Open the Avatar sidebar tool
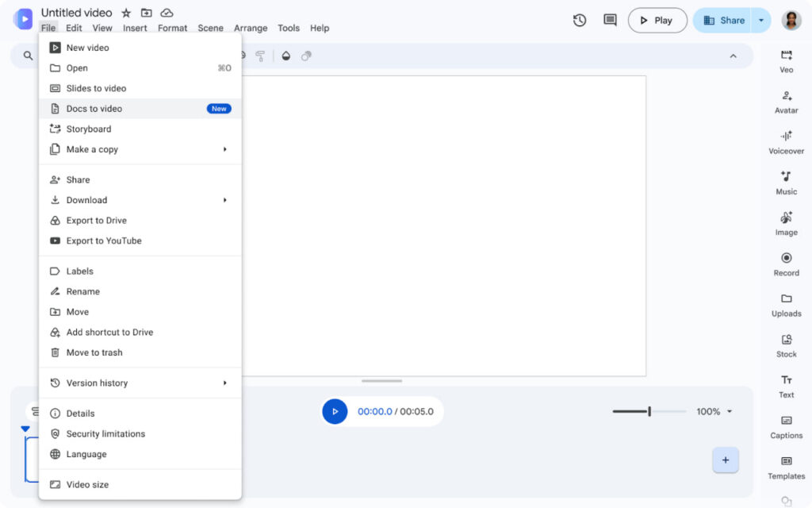This screenshot has width=812, height=508. point(786,102)
